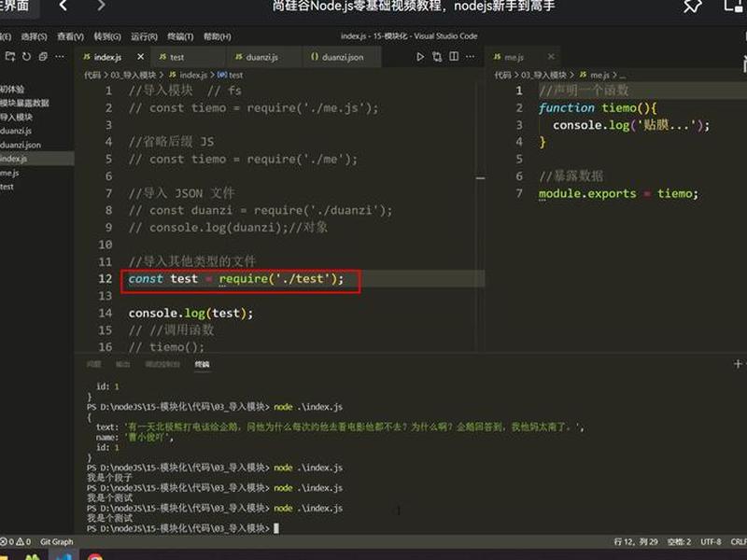Switch to the duanzi.json editor tab

[342, 57]
